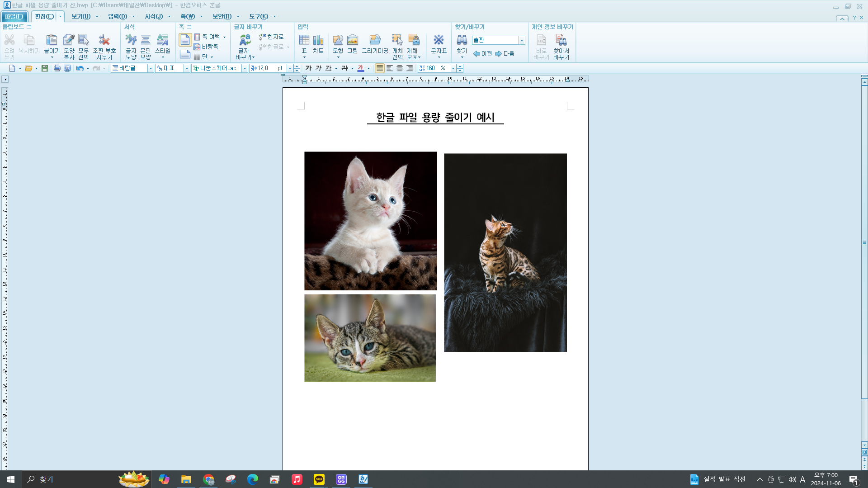Click the 다음 next search button
Image resolution: width=868 pixels, height=488 pixels.
pos(505,53)
